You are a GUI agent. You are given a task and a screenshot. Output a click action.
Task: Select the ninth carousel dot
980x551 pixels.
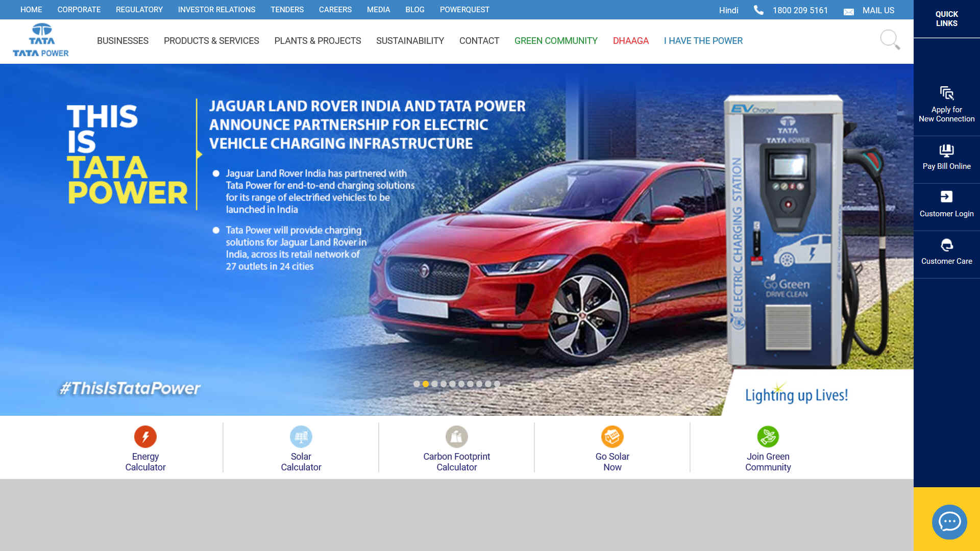[488, 384]
